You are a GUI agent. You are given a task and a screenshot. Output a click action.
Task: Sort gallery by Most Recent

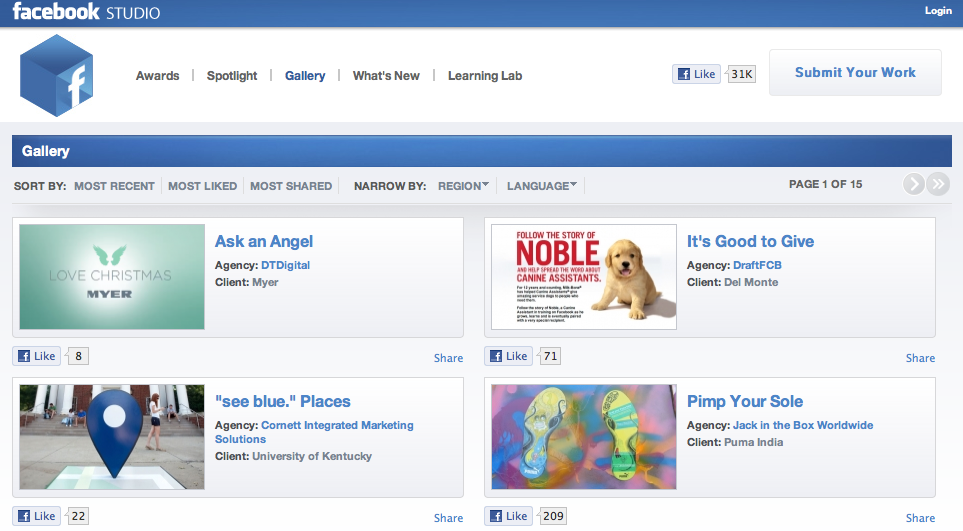[x=114, y=185]
